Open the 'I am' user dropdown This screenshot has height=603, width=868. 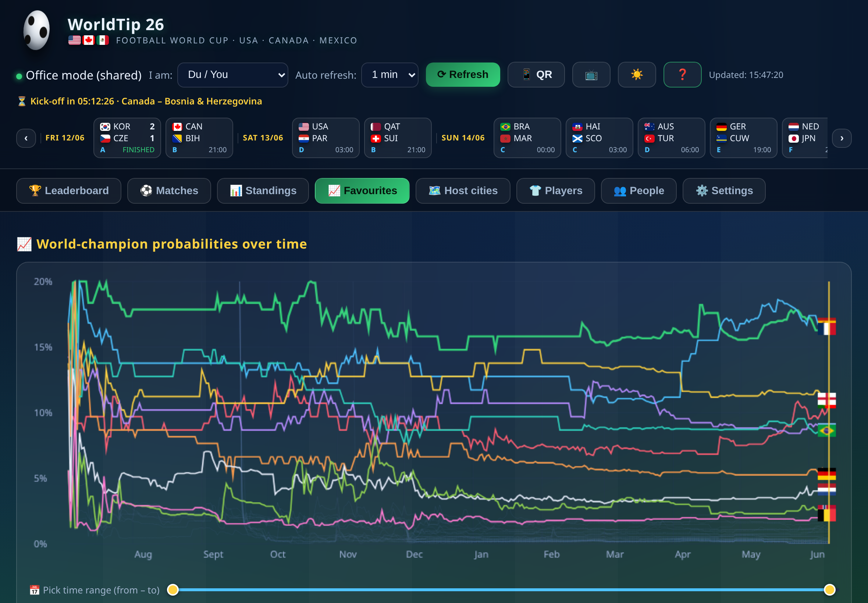[233, 75]
